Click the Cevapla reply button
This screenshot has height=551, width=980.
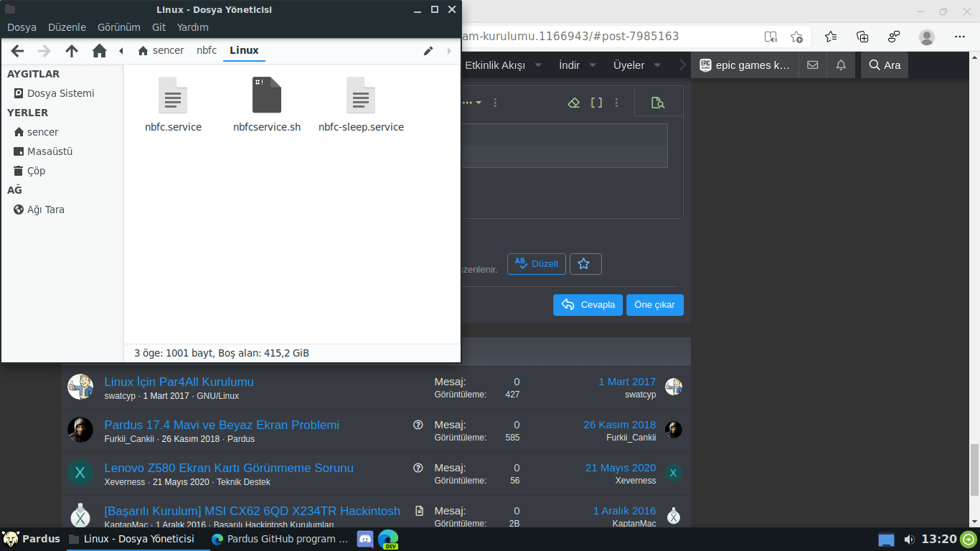coord(588,305)
